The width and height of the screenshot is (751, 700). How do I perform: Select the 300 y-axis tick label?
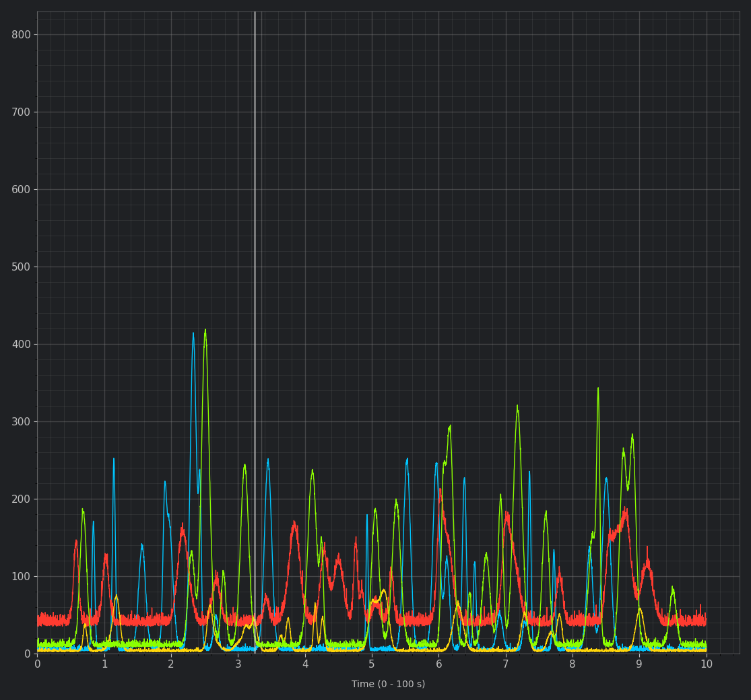pos(22,421)
